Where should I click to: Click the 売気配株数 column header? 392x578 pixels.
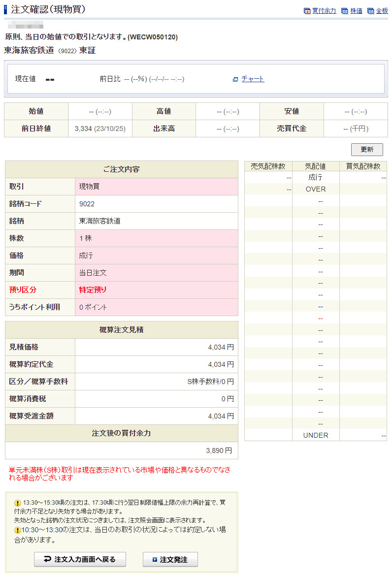point(268,166)
